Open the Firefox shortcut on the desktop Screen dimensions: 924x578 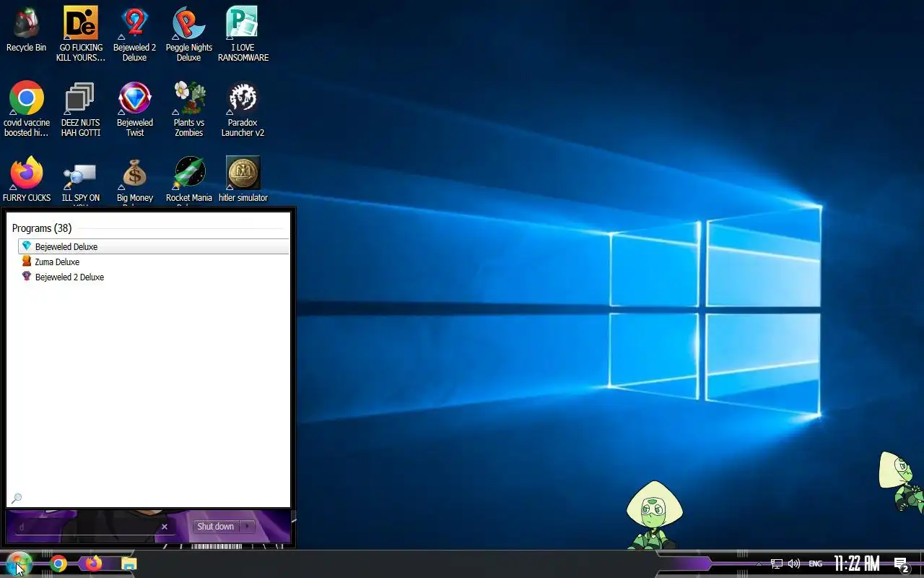pyautogui.click(x=26, y=179)
